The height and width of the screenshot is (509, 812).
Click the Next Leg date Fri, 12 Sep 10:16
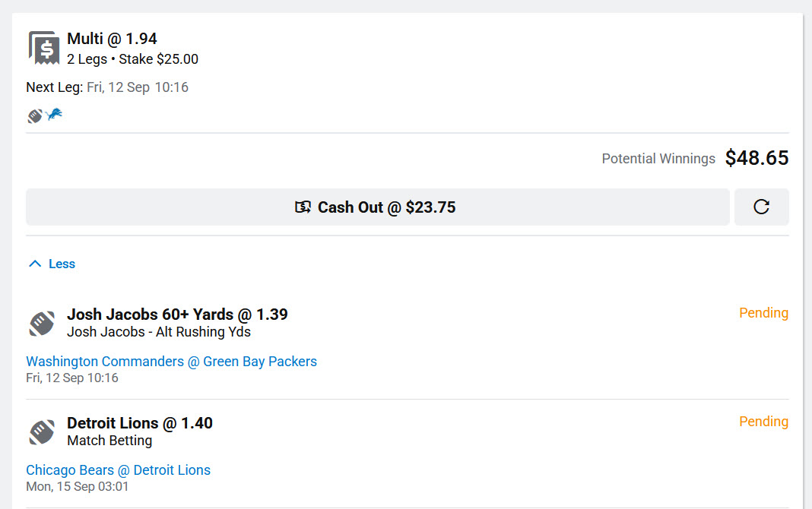[138, 87]
